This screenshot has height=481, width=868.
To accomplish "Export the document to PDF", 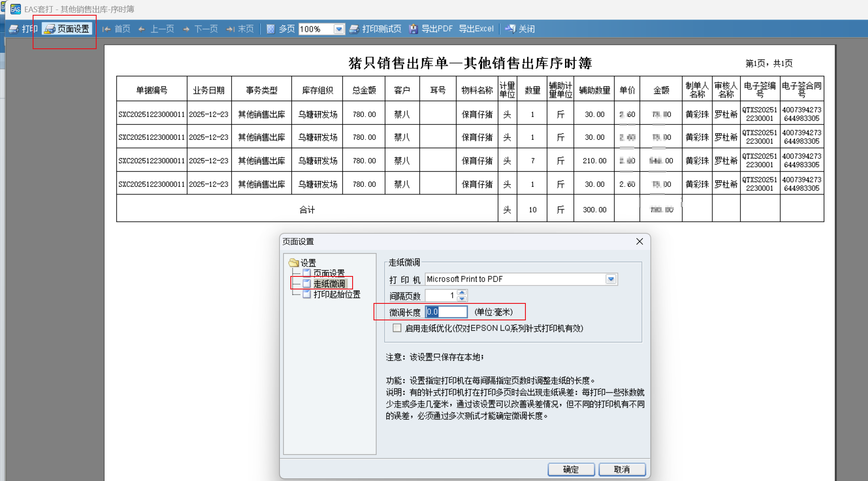I will click(x=431, y=29).
